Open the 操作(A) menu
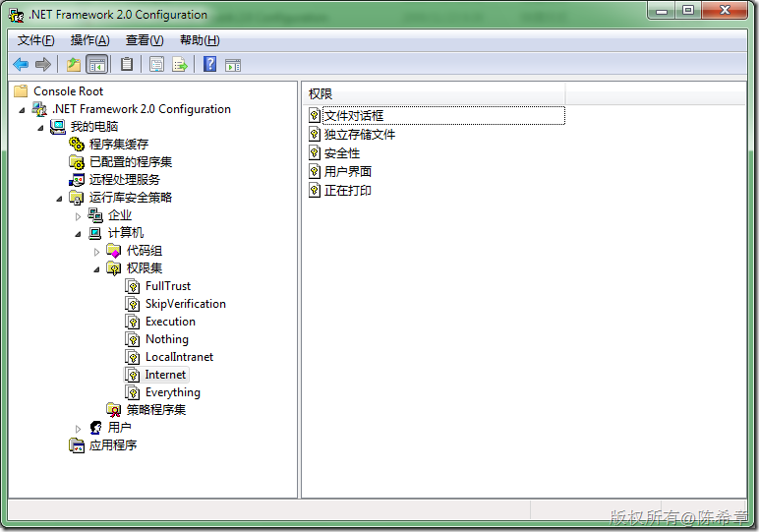759x532 pixels. 90,40
